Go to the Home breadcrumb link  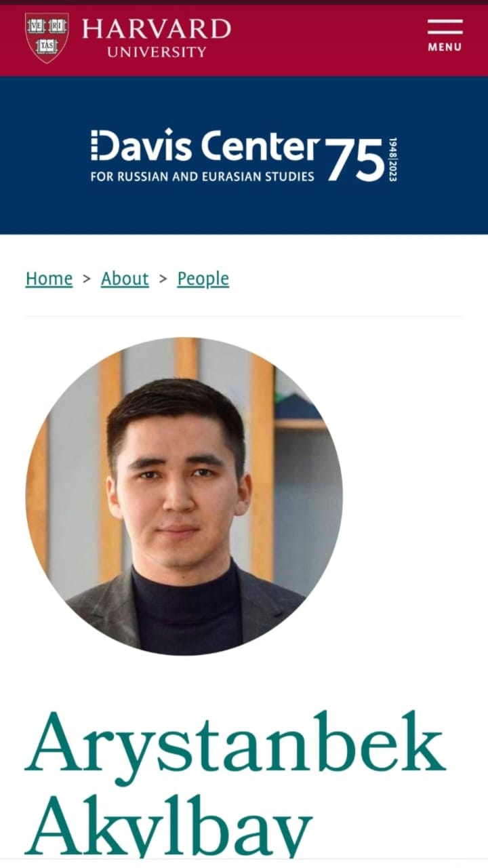coord(49,279)
